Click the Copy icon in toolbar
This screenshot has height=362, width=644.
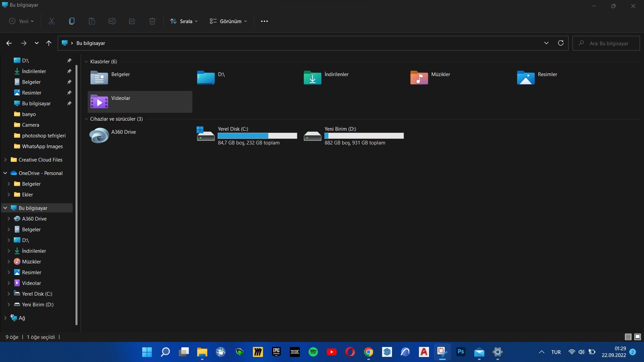pos(71,21)
